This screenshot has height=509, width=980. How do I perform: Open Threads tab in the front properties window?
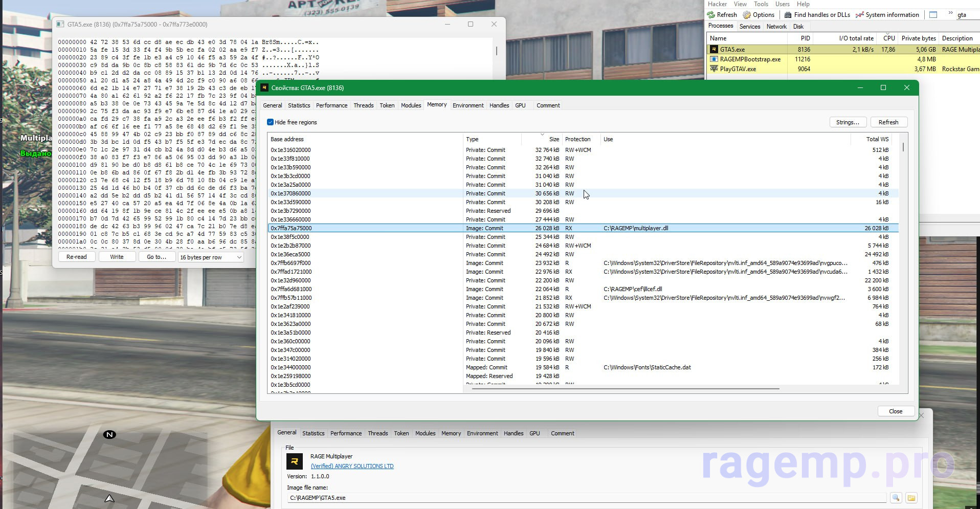pyautogui.click(x=364, y=105)
